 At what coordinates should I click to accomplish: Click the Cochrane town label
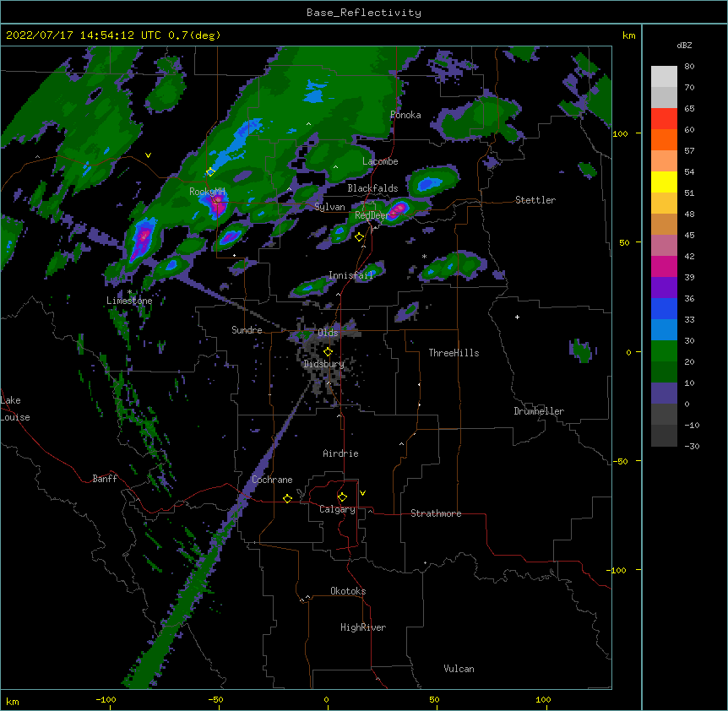272,480
